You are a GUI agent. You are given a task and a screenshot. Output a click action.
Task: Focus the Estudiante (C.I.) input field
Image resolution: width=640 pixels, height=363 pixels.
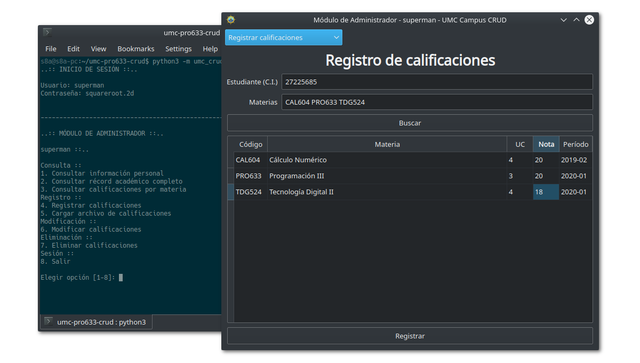[x=437, y=82]
